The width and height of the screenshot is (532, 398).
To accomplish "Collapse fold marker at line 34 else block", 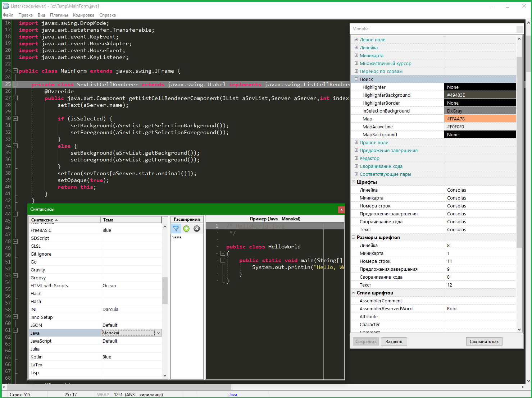I will point(15,146).
